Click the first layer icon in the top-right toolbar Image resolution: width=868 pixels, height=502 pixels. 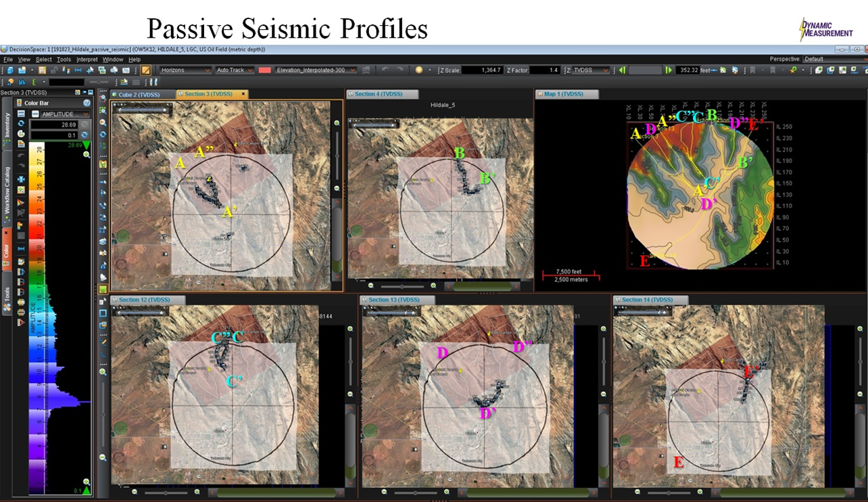tap(818, 70)
